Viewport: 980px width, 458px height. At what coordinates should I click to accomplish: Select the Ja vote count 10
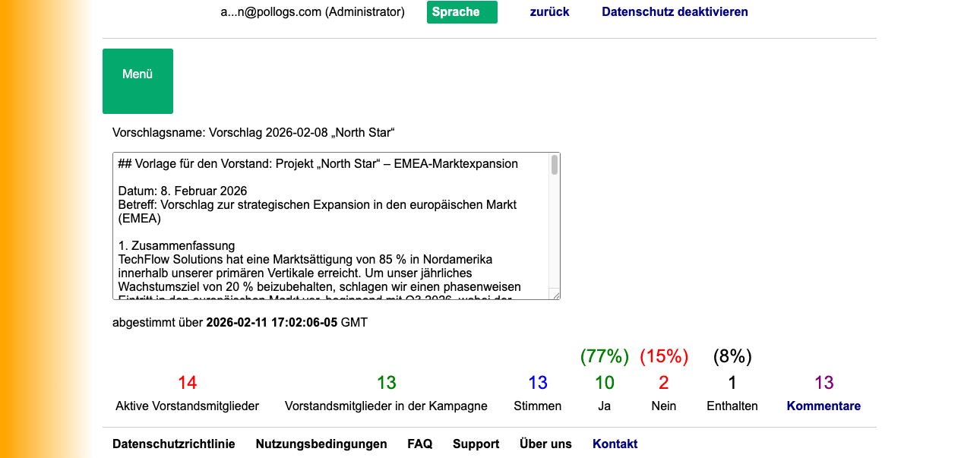[604, 384]
